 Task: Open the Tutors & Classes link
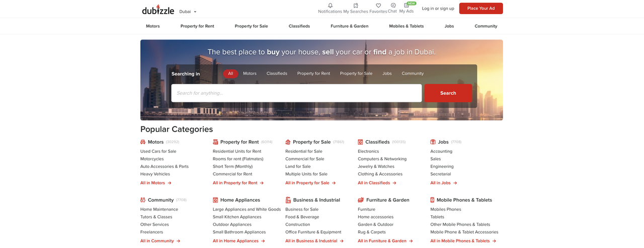tap(156, 217)
